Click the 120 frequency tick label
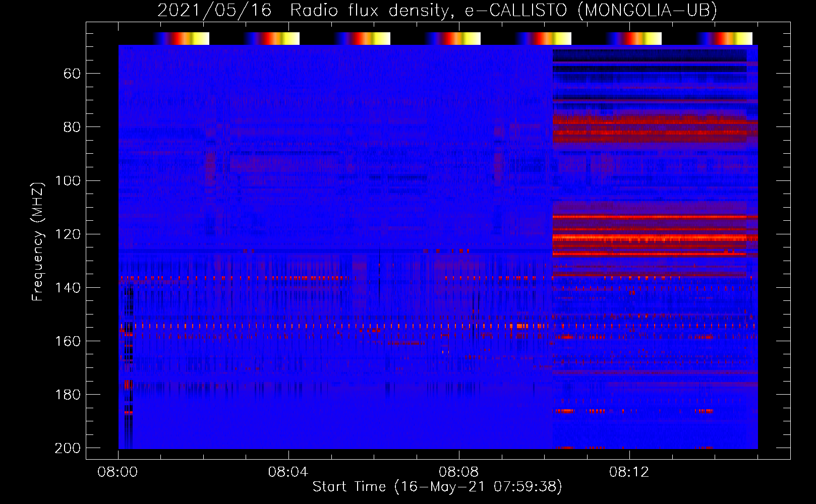The image size is (816, 504). pyautogui.click(x=68, y=234)
